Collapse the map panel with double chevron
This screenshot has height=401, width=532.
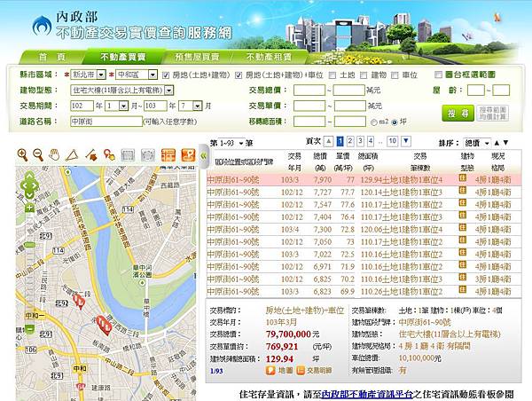point(204,156)
